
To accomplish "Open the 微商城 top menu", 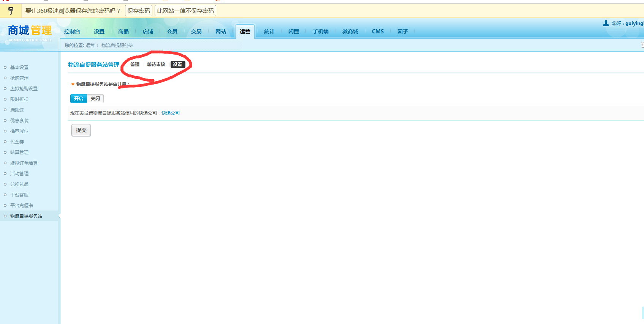I will click(x=350, y=31).
